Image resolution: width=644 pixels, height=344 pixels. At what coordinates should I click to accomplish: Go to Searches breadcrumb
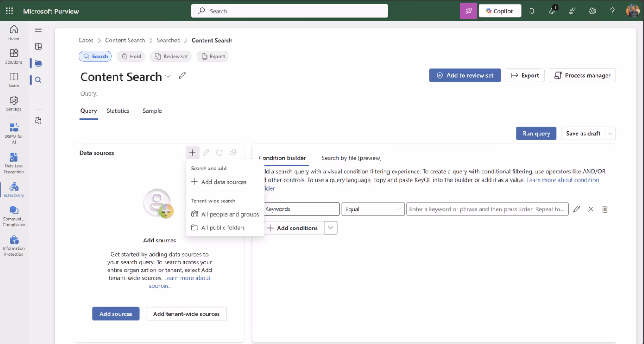(168, 40)
